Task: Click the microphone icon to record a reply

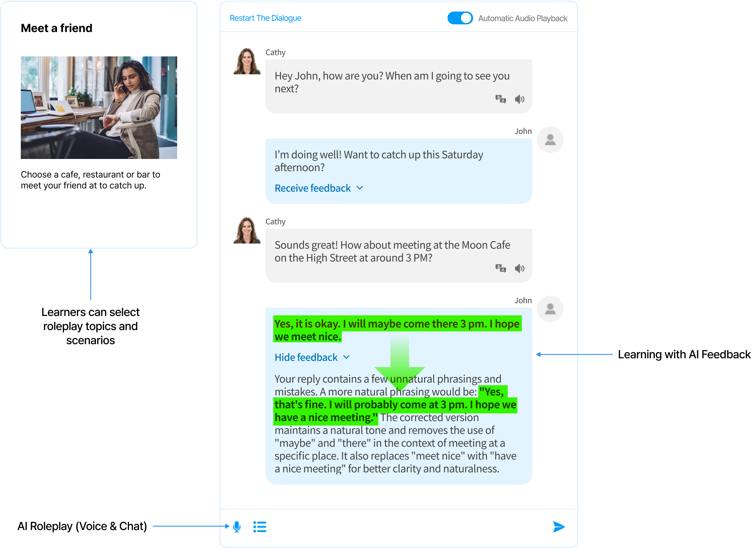Action: [237, 527]
